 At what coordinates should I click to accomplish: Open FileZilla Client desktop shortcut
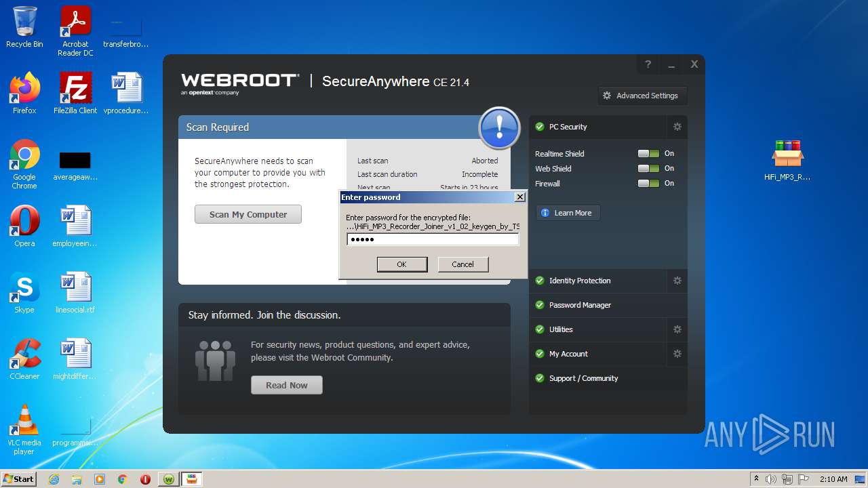(x=75, y=94)
